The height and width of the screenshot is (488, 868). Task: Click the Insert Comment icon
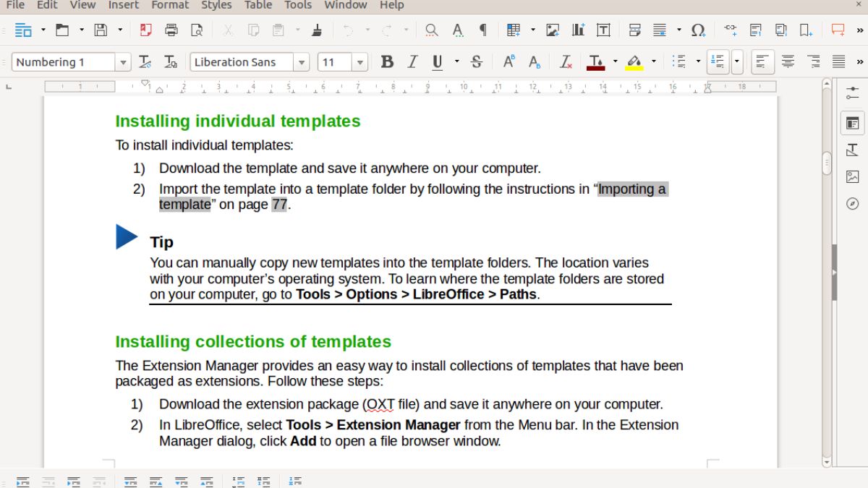click(x=838, y=30)
